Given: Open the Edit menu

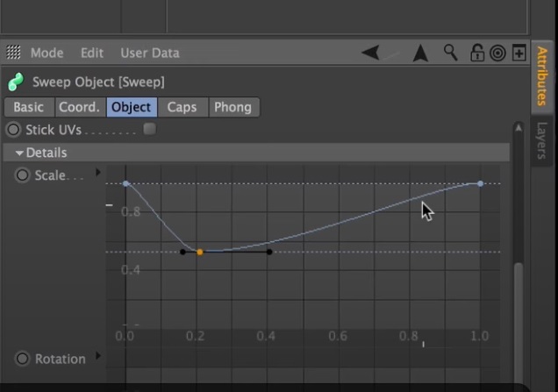Looking at the screenshot, I should click(x=92, y=53).
